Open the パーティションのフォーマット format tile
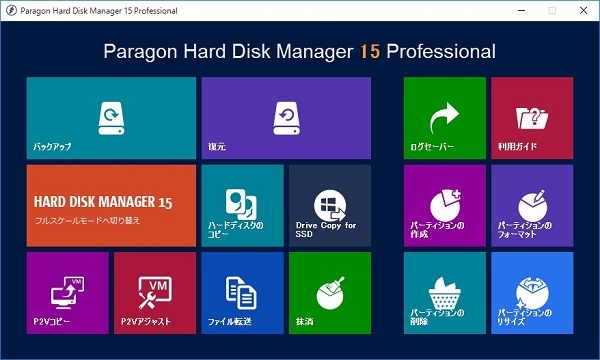600x360 pixels. pos(532,205)
